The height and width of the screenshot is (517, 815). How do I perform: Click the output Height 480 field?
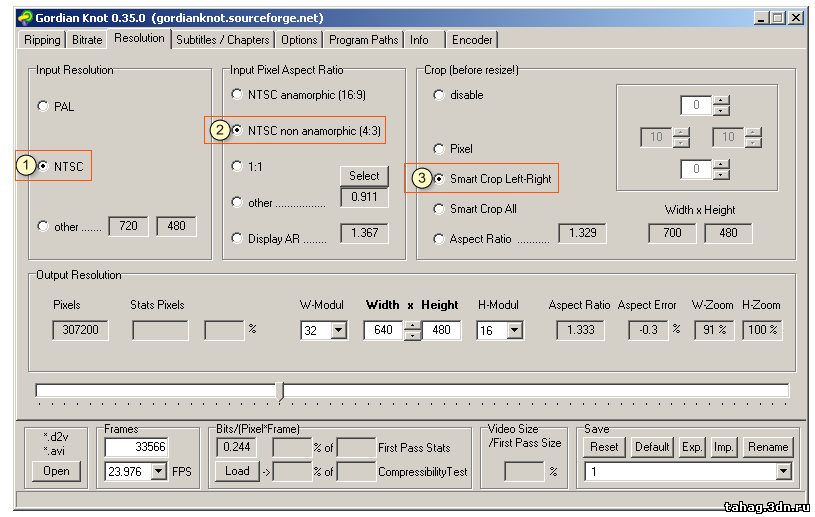pyautogui.click(x=441, y=330)
